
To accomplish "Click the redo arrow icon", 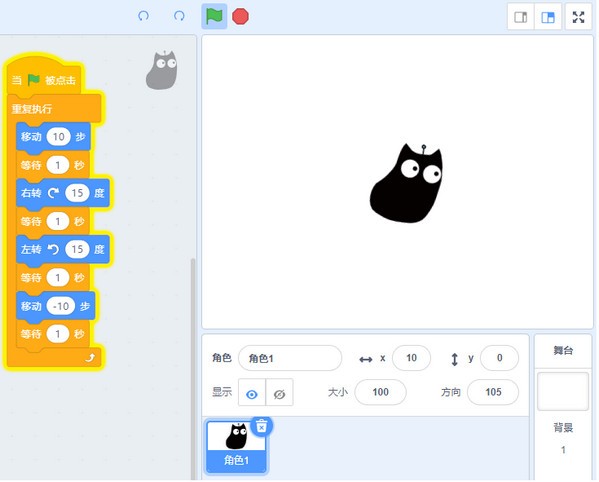I will click(x=179, y=16).
